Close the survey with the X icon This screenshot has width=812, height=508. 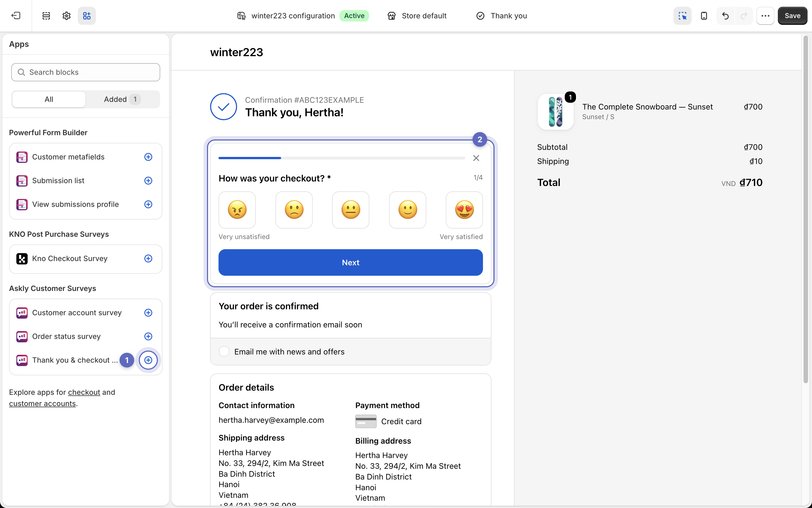[476, 158]
